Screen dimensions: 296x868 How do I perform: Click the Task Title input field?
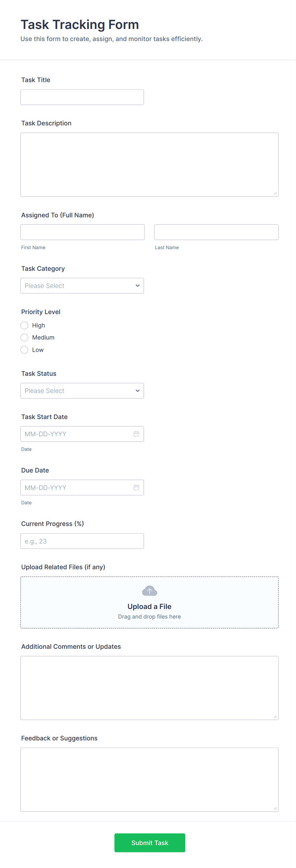(x=82, y=97)
